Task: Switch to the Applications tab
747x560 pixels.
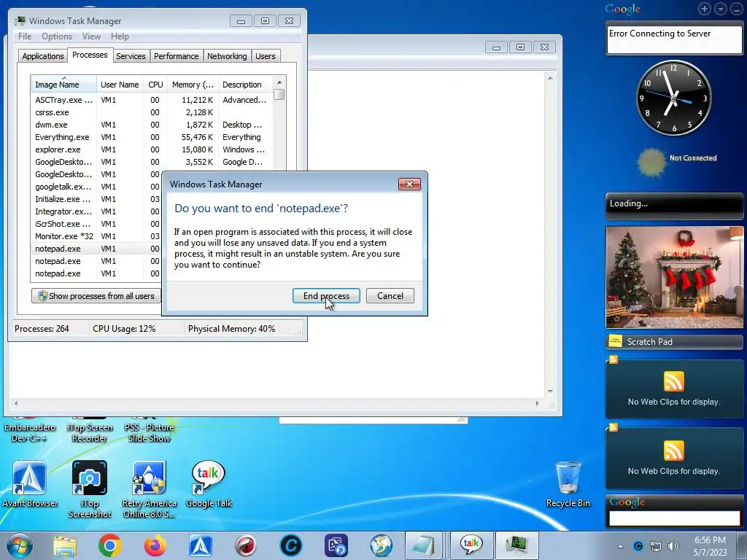Action: [x=43, y=56]
